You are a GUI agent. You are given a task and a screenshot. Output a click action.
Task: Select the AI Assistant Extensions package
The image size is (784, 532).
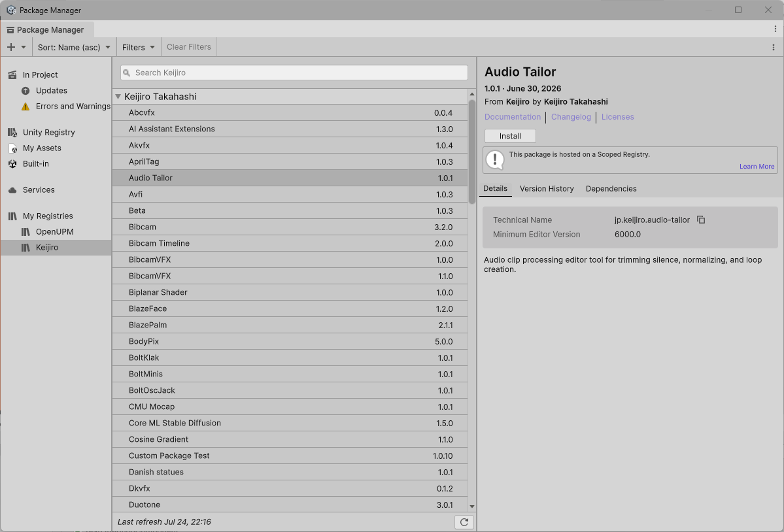[x=290, y=129]
